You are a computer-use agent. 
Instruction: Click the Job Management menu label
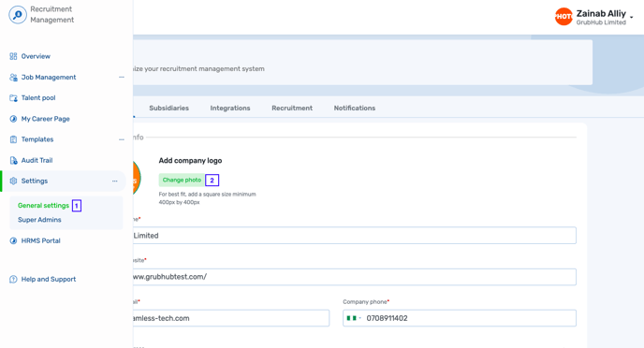[49, 77]
